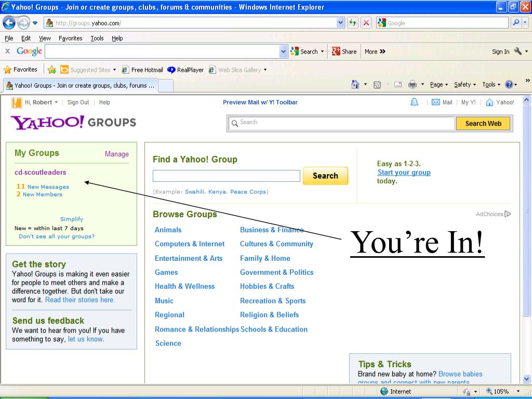Open Google toolbar wrench settings icon

click(518, 51)
